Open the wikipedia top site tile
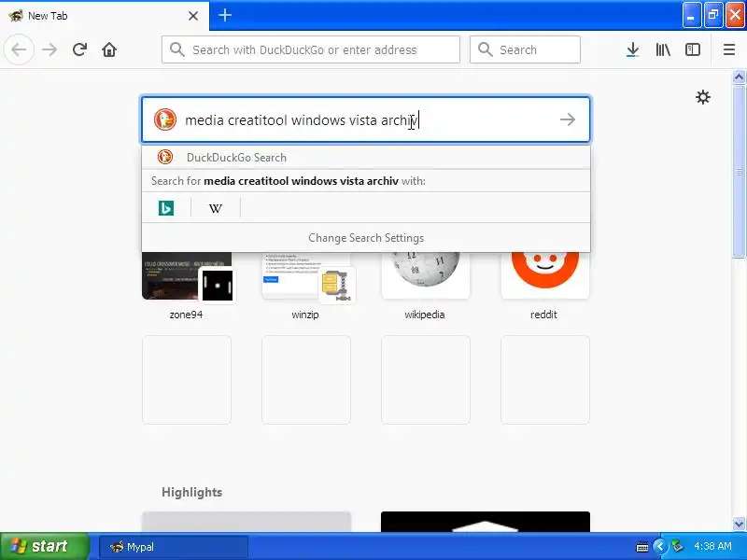This screenshot has height=560, width=747. (426, 286)
